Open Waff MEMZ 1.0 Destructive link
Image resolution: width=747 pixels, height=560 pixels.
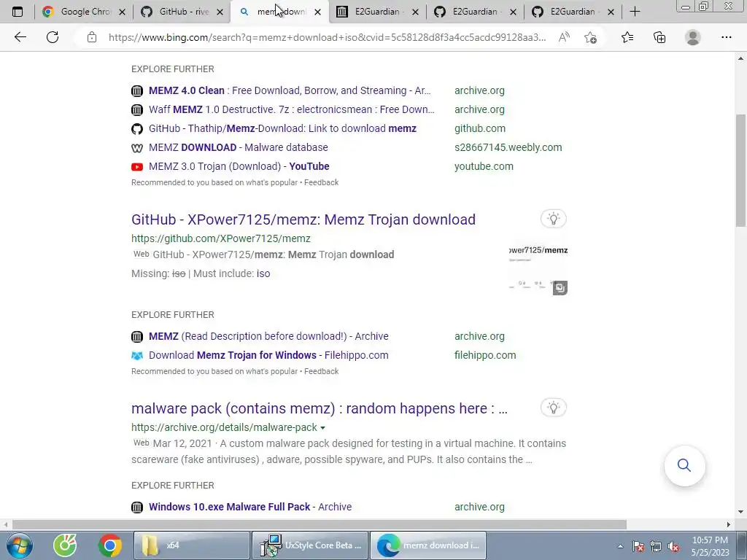(x=292, y=109)
